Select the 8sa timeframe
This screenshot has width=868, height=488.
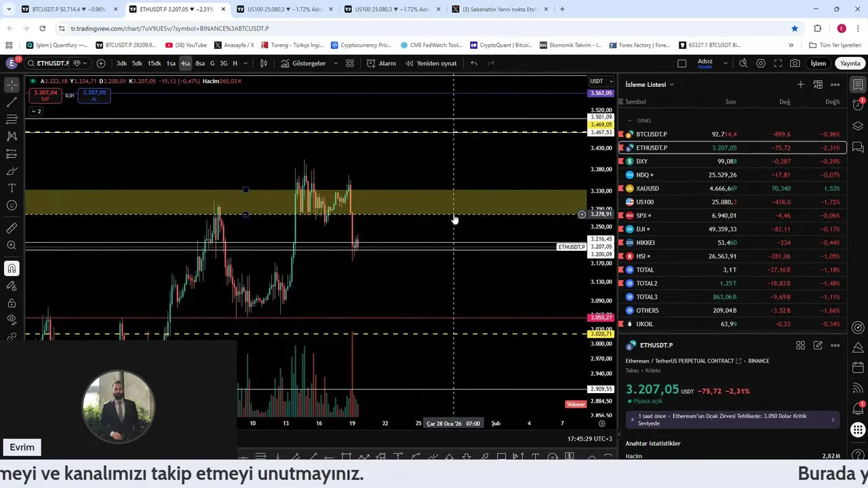[x=200, y=63]
